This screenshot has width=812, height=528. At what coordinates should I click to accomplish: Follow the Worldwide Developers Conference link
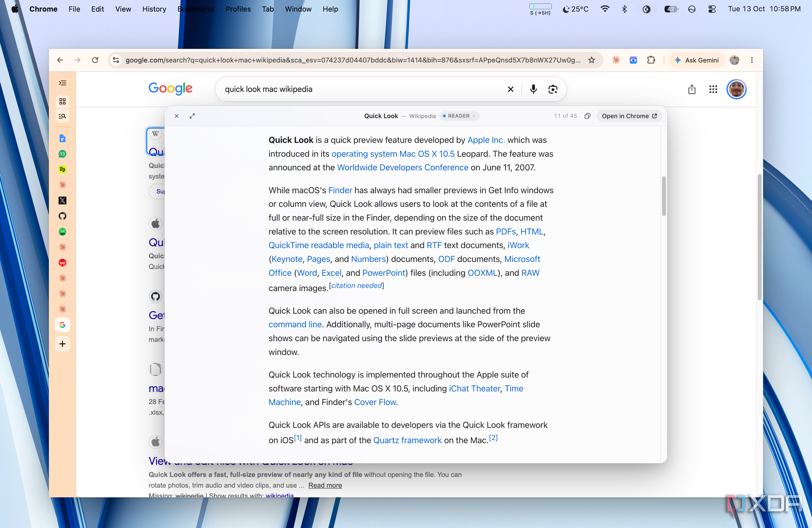pyautogui.click(x=403, y=168)
